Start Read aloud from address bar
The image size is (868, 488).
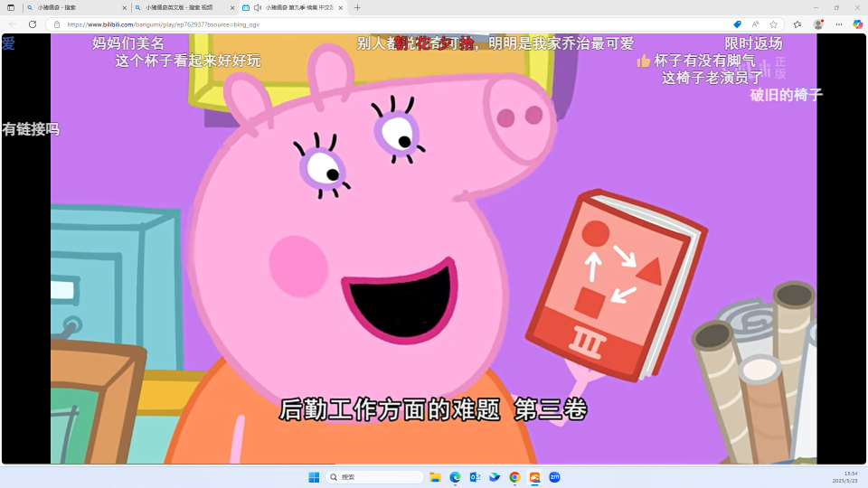pos(756,24)
